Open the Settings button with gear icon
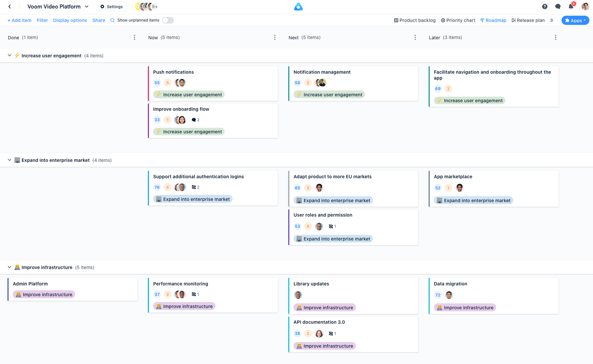The width and height of the screenshot is (593, 364). (x=112, y=7)
